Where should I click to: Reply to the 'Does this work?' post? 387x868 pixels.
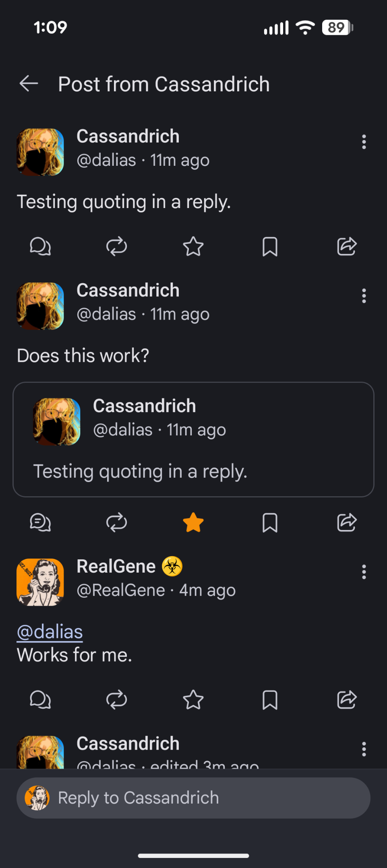coord(40,522)
